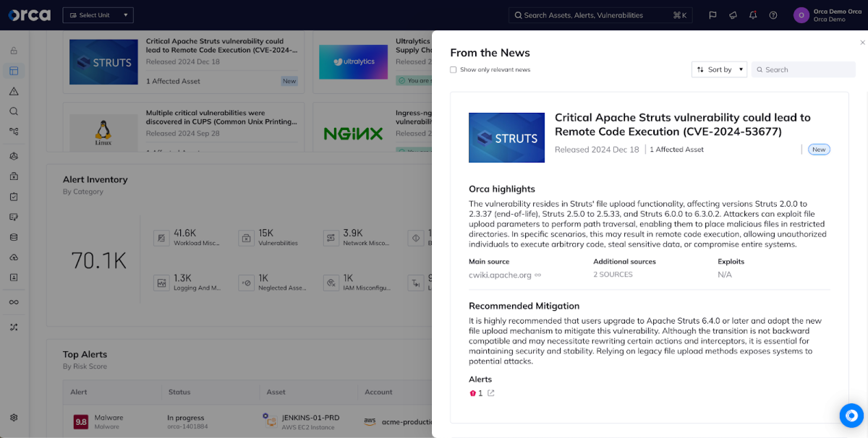This screenshot has height=438, width=868.
Task: Open the alerts triangle icon in sidebar
Action: (x=14, y=91)
